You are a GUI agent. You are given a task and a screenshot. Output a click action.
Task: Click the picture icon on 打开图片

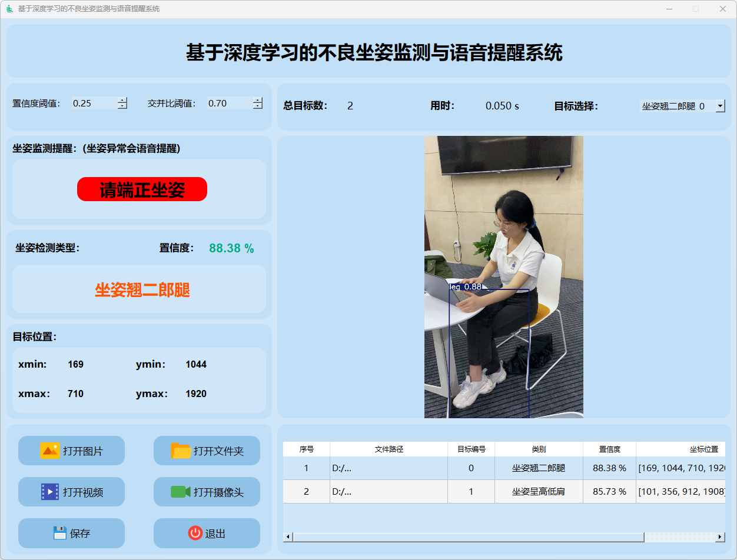[x=50, y=451]
